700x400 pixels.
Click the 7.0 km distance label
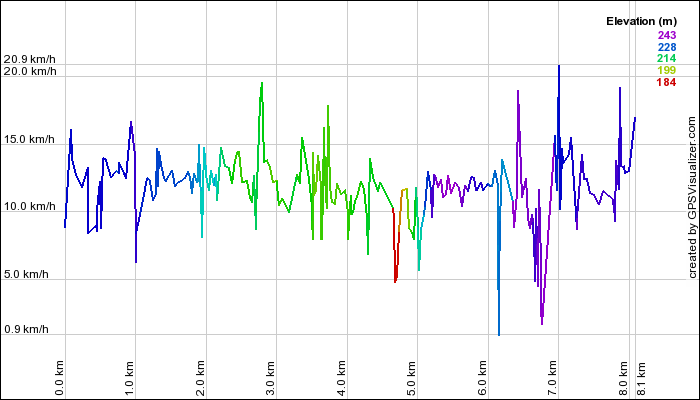click(553, 378)
